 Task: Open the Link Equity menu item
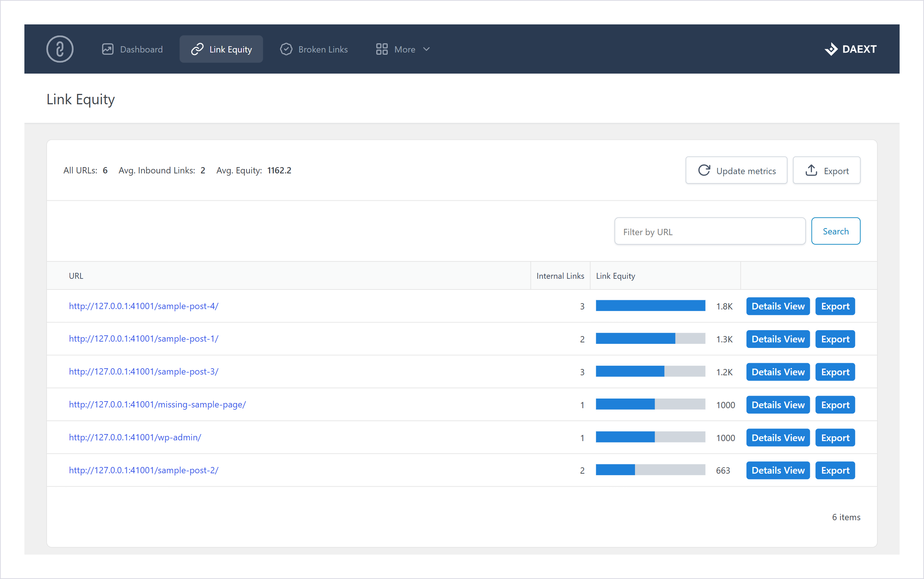point(221,49)
